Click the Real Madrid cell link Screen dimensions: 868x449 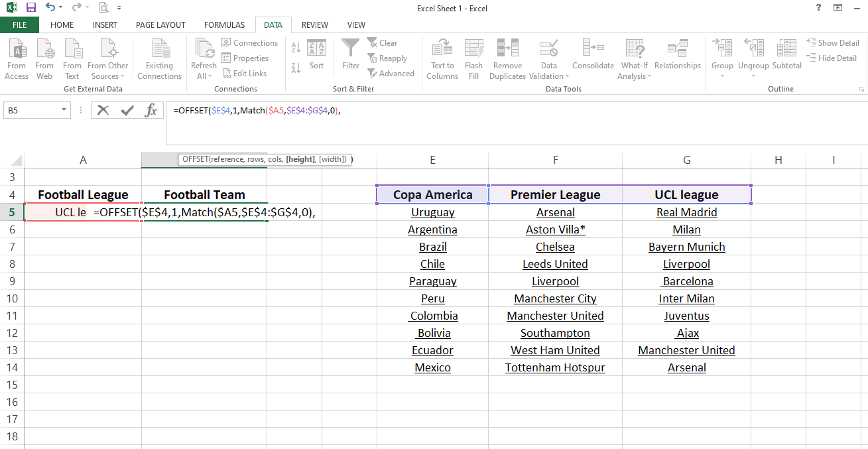click(x=686, y=213)
